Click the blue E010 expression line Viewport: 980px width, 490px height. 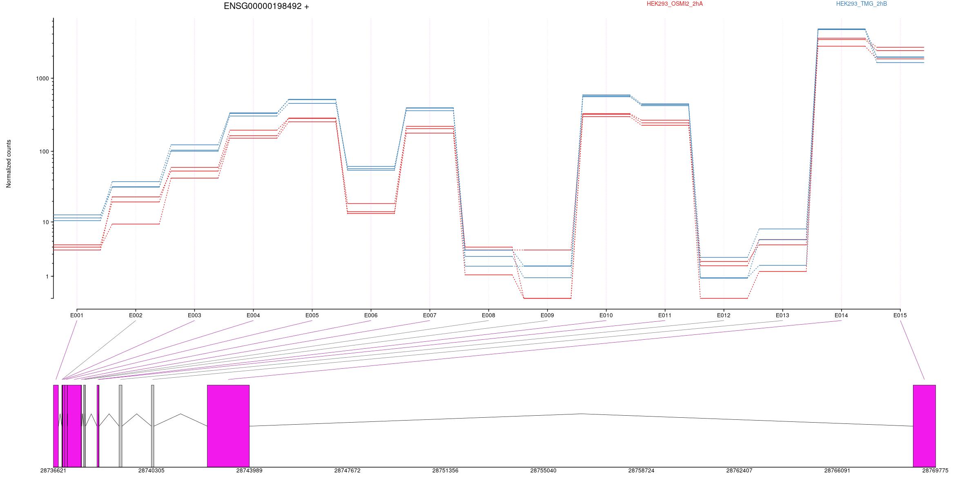[x=606, y=96]
